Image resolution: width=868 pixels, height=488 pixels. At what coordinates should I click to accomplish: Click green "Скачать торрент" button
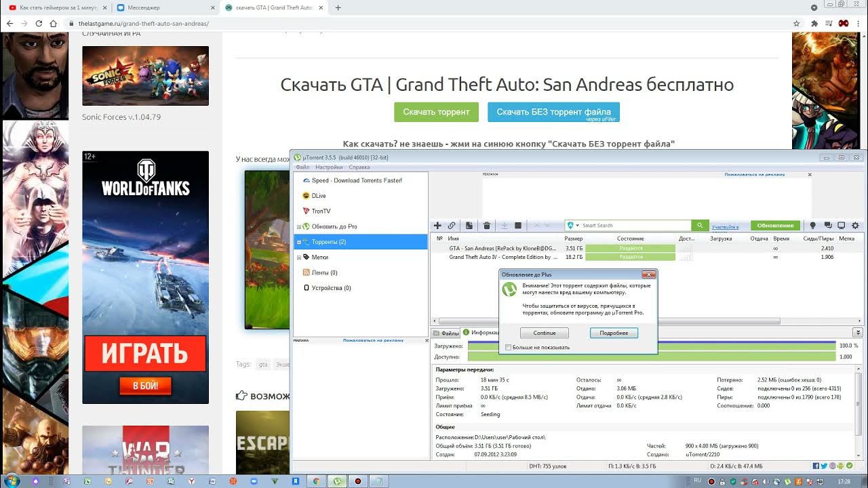coord(436,112)
